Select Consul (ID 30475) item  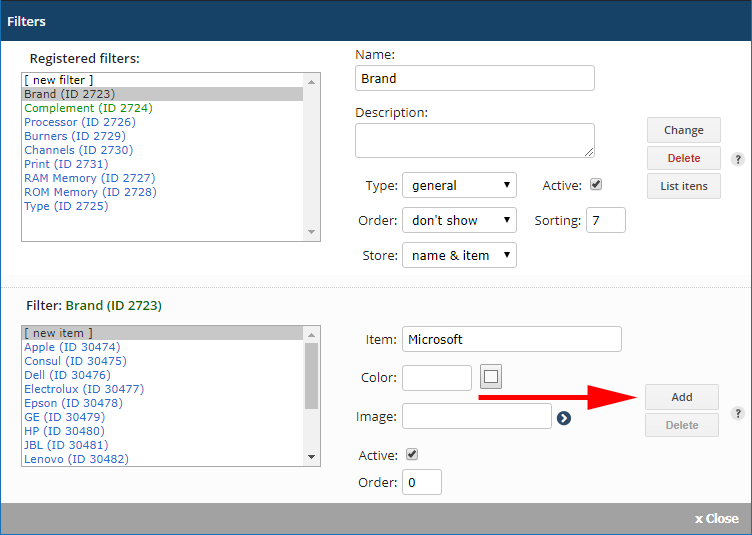point(163,361)
